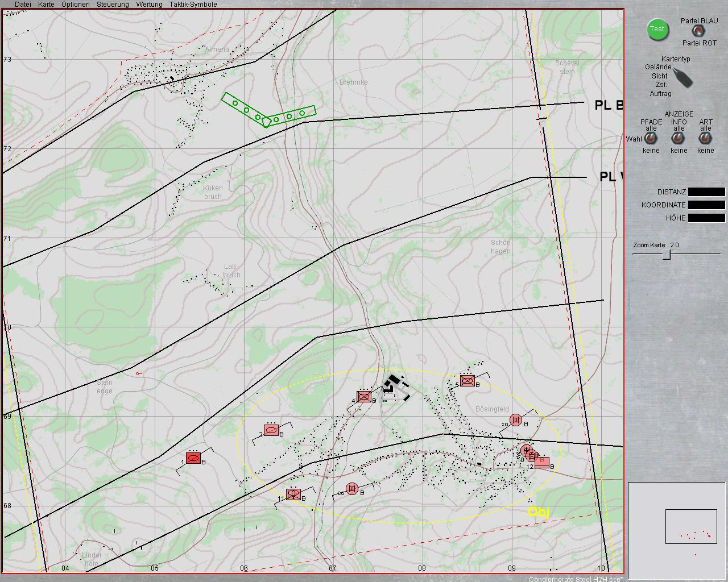The image size is (728, 582).
Task: Open the Taktik-Symbole menu
Action: coord(193,5)
